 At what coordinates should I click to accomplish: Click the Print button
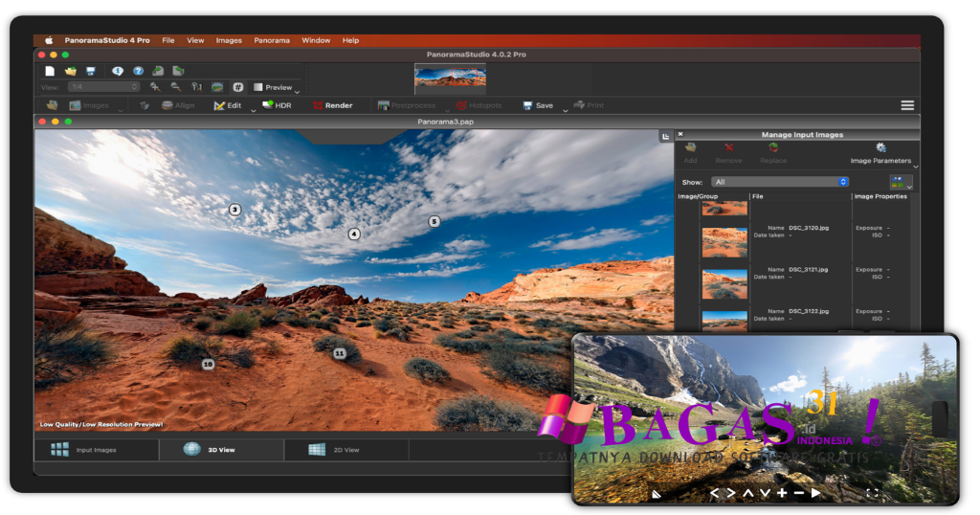589,105
